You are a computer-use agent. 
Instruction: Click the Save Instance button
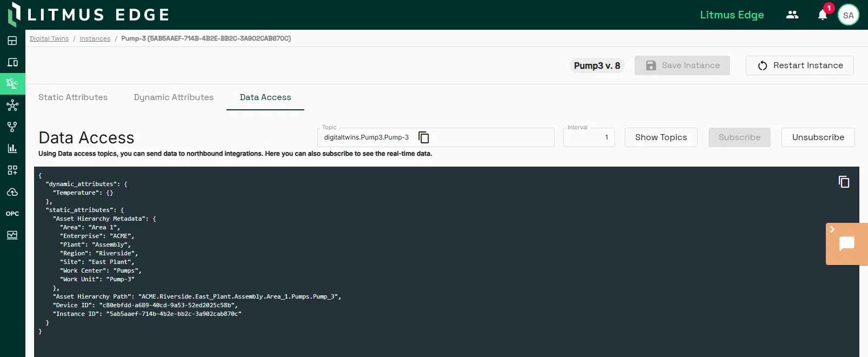point(682,65)
